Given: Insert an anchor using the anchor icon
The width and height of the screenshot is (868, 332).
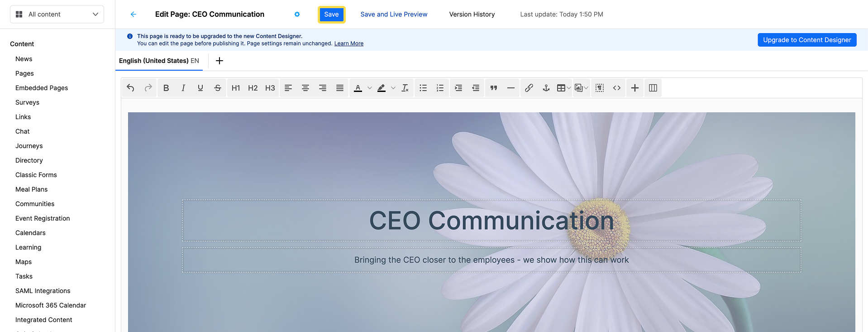Looking at the screenshot, I should [546, 88].
